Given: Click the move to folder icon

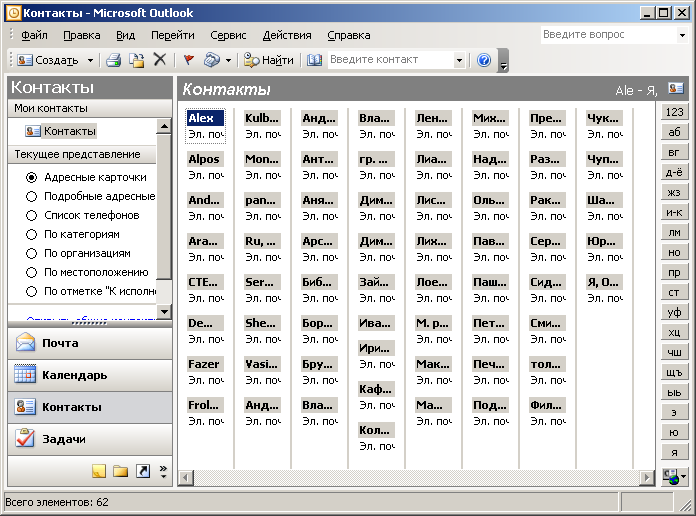Looking at the screenshot, I should click(x=137, y=60).
